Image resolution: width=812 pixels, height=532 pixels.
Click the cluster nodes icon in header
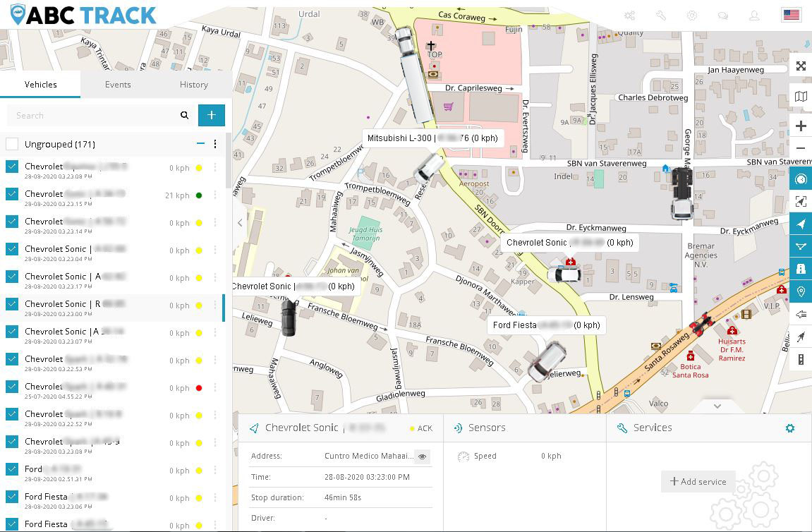tap(630, 16)
